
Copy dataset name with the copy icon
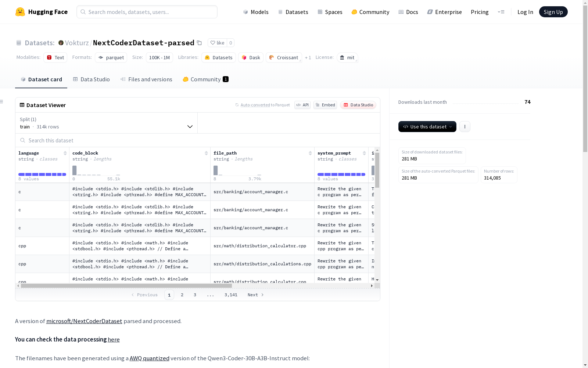point(199,43)
